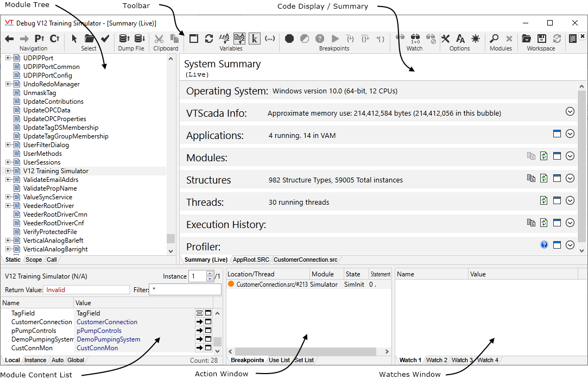Click the CustomerConnection value link
This screenshot has height=379, width=588.
pos(107,322)
